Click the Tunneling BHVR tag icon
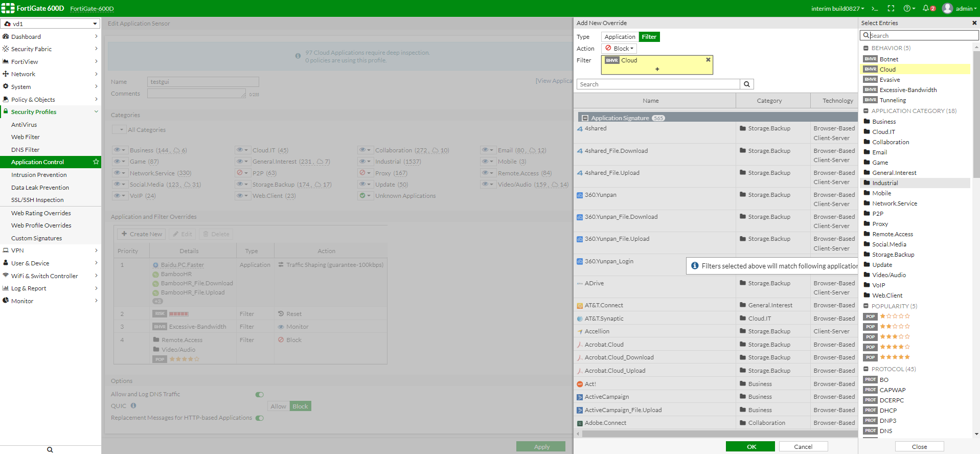The width and height of the screenshot is (980, 454). 870,100
